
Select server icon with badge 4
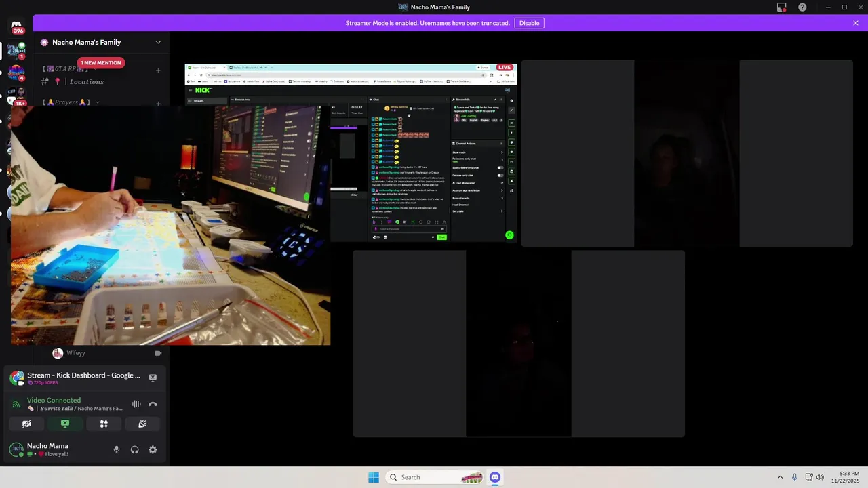pyautogui.click(x=16, y=72)
